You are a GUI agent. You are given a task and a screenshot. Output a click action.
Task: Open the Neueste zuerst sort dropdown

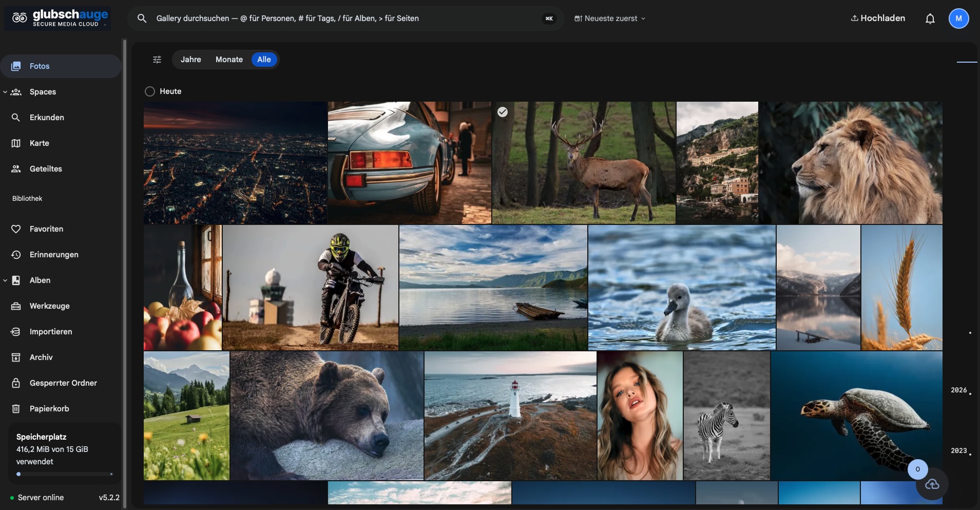(x=609, y=18)
